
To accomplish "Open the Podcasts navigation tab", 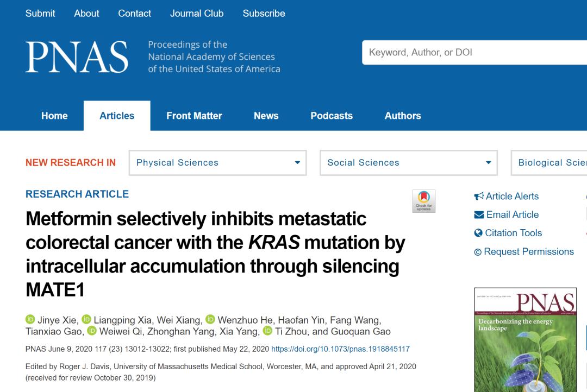I will 332,116.
